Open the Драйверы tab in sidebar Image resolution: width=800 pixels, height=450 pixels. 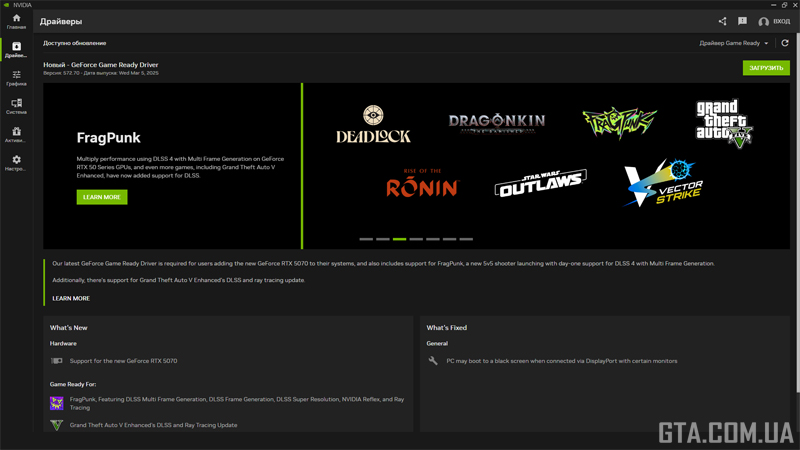click(x=16, y=50)
